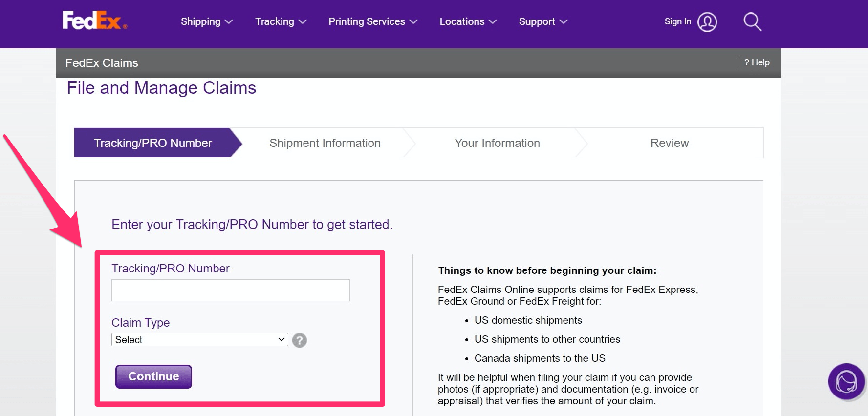Open the Claim Type Select dropdown
868x416 pixels.
[200, 339]
